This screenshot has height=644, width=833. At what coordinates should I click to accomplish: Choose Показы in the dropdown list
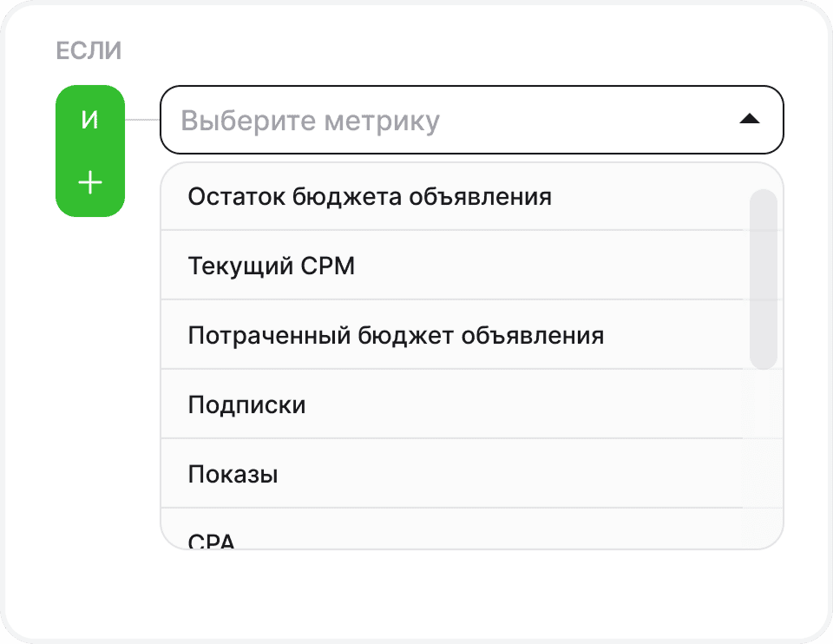pos(233,475)
